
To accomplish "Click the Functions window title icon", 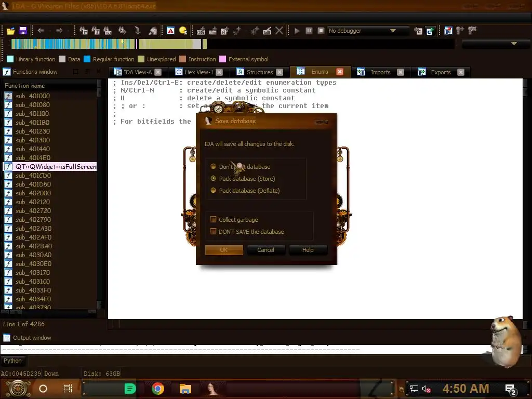I will click(7, 72).
